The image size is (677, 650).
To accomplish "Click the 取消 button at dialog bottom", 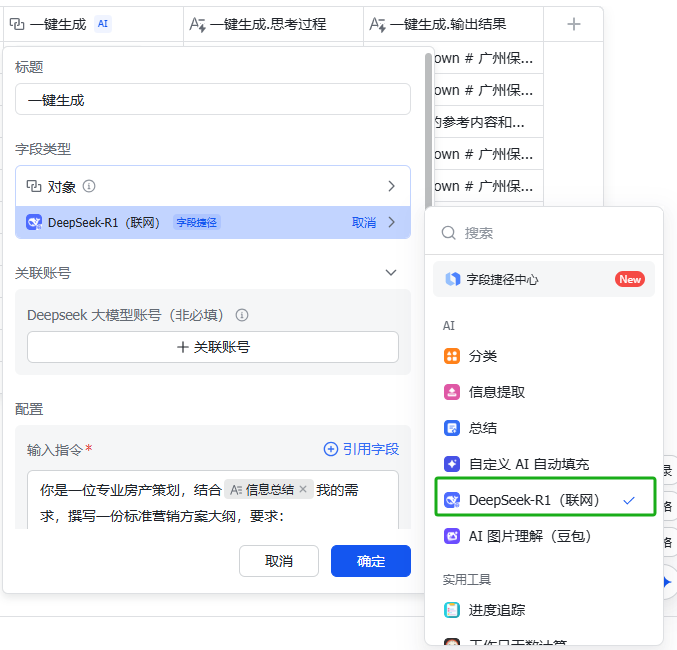I will (x=279, y=561).
